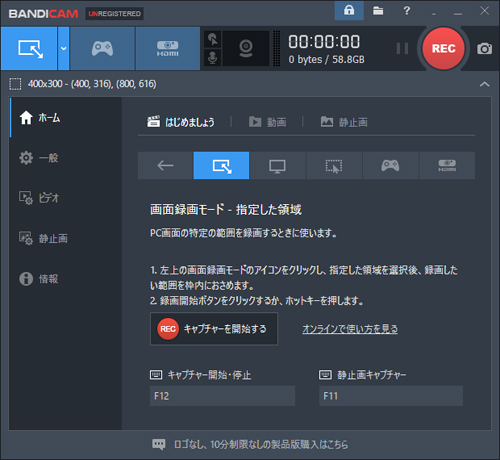Select the around-mouse recording mode icon
500x460 pixels.
click(x=334, y=165)
